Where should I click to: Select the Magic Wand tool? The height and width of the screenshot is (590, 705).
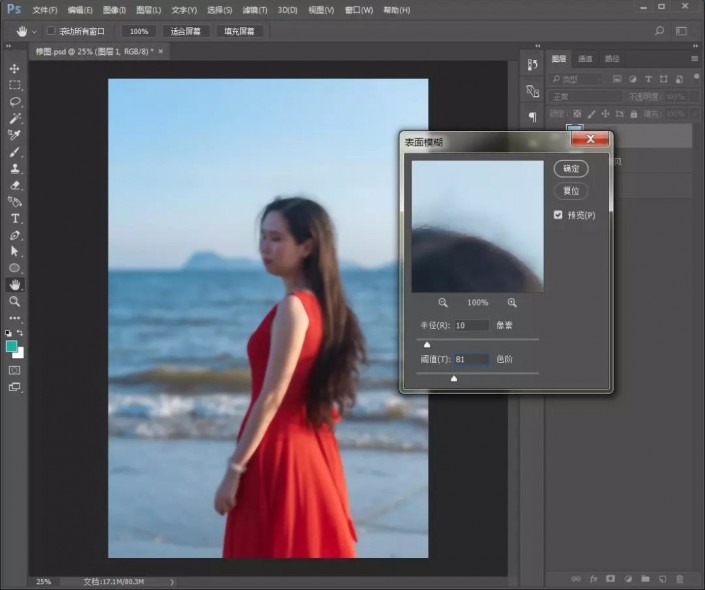tap(14, 118)
